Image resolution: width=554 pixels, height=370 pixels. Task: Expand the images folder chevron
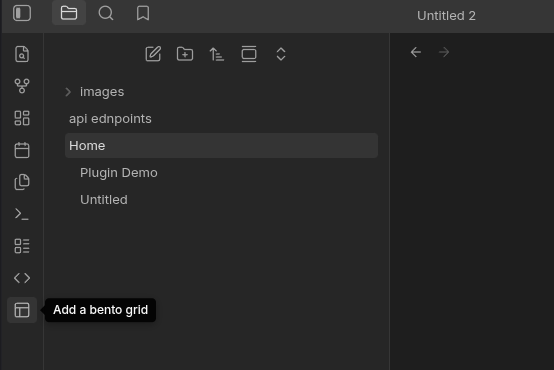click(x=68, y=92)
